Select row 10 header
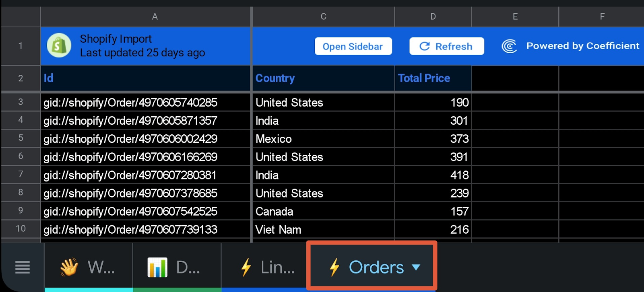The width and height of the screenshot is (644, 292). (21, 229)
